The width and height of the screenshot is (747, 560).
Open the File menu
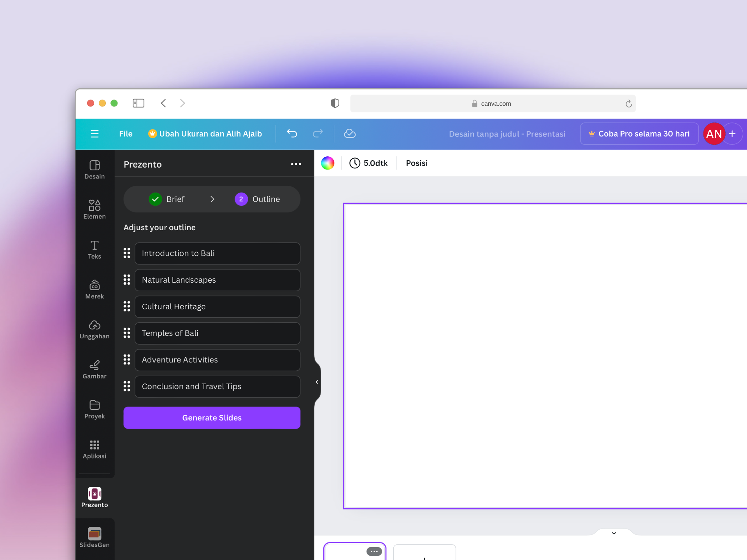(x=126, y=134)
